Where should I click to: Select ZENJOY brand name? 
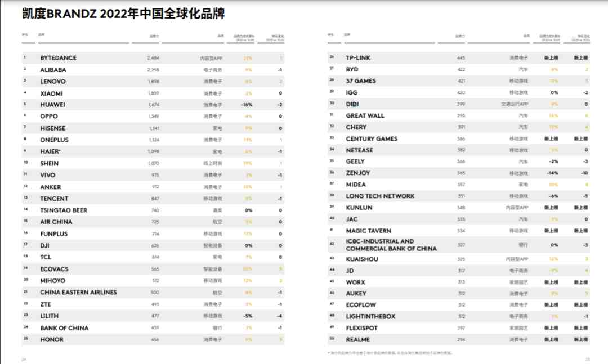(358, 173)
